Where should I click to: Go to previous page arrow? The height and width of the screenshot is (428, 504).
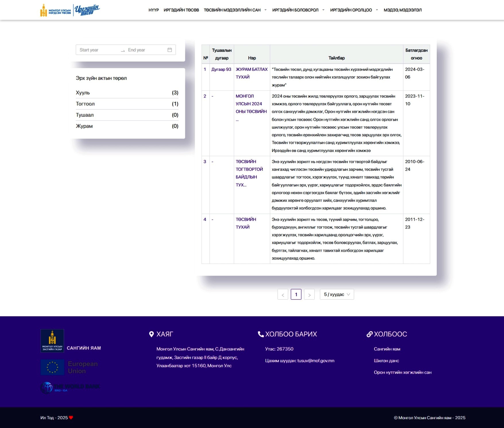pos(283,295)
